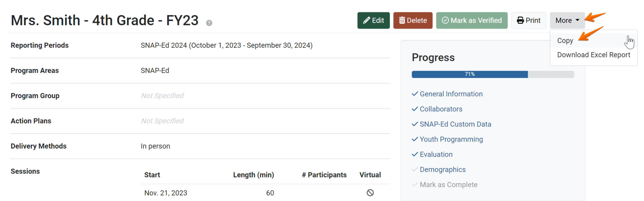The height and width of the screenshot is (201, 644).
Task: Click the help question mark icon beside title
Action: (209, 23)
